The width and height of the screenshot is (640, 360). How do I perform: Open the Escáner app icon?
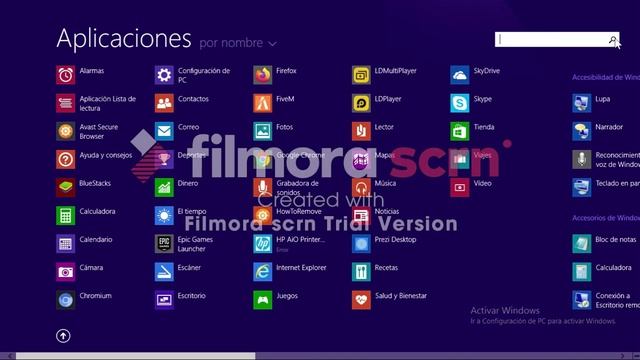pyautogui.click(x=164, y=272)
